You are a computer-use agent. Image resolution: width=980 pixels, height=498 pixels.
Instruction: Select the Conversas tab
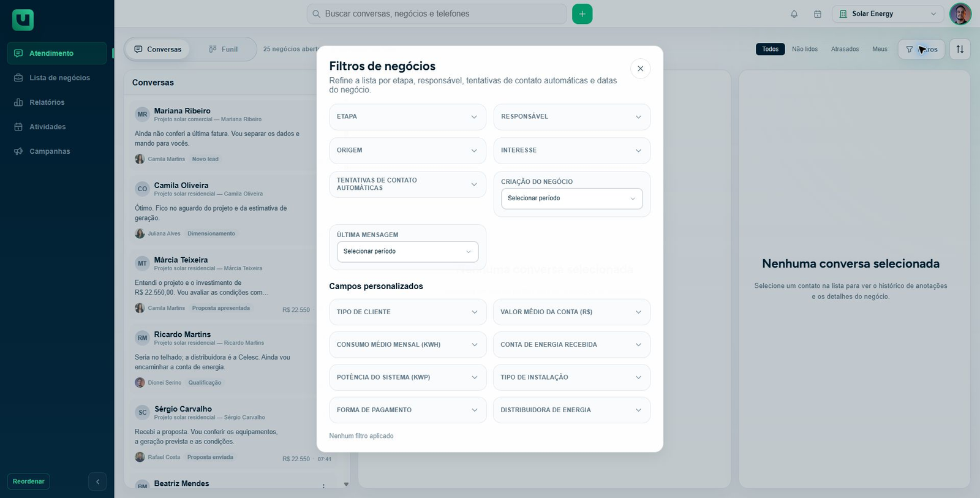[157, 49]
